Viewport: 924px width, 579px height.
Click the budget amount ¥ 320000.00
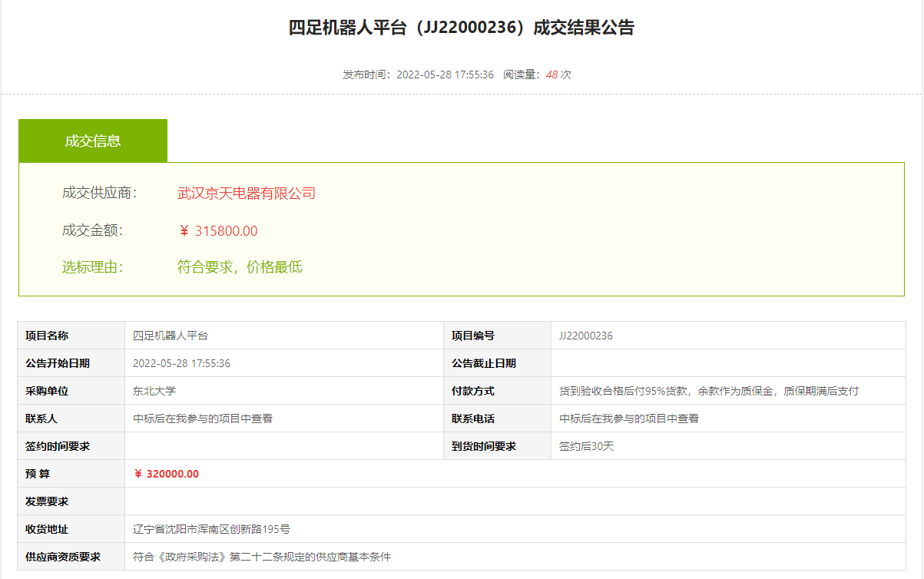point(167,474)
